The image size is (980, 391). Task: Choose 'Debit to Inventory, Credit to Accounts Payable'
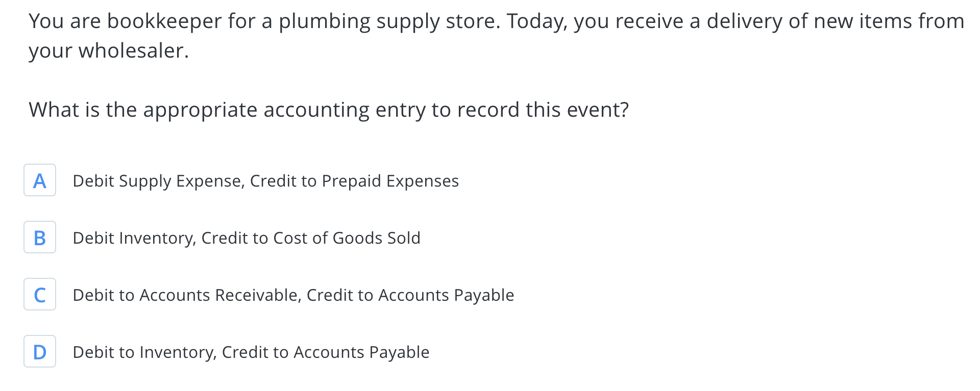tap(251, 352)
